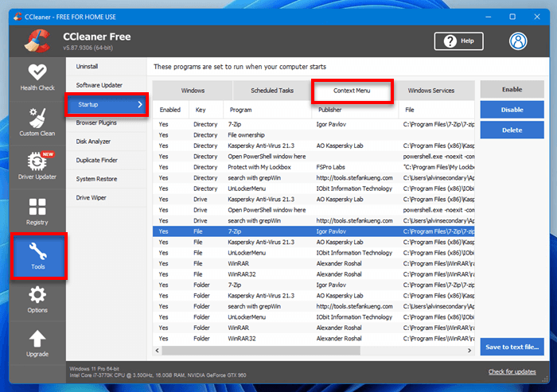
Task: Sort by the File column header
Action: 437,110
